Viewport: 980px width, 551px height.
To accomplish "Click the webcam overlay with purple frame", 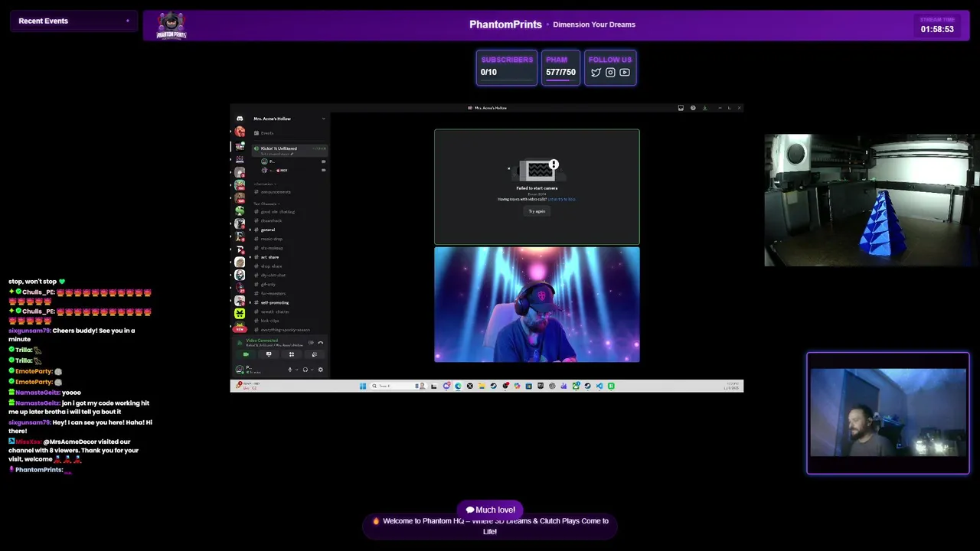I will click(x=888, y=413).
